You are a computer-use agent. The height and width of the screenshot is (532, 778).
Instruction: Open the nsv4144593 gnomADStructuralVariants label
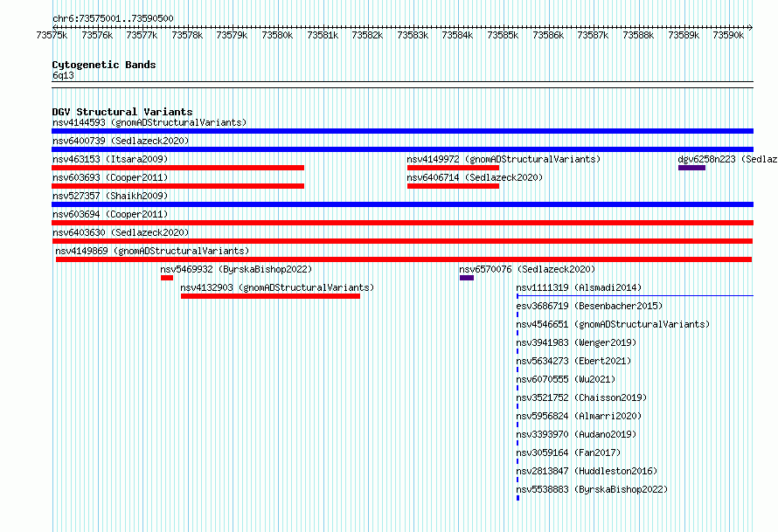point(149,122)
